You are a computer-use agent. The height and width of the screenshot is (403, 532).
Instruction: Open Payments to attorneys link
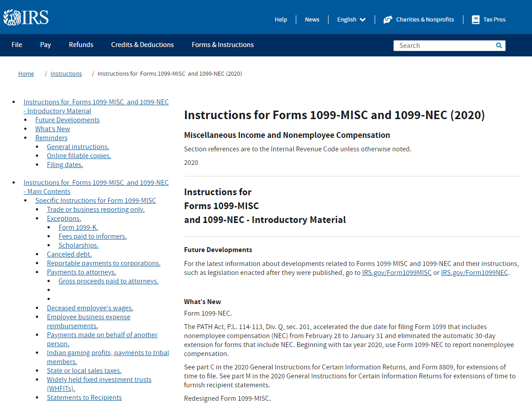click(82, 272)
